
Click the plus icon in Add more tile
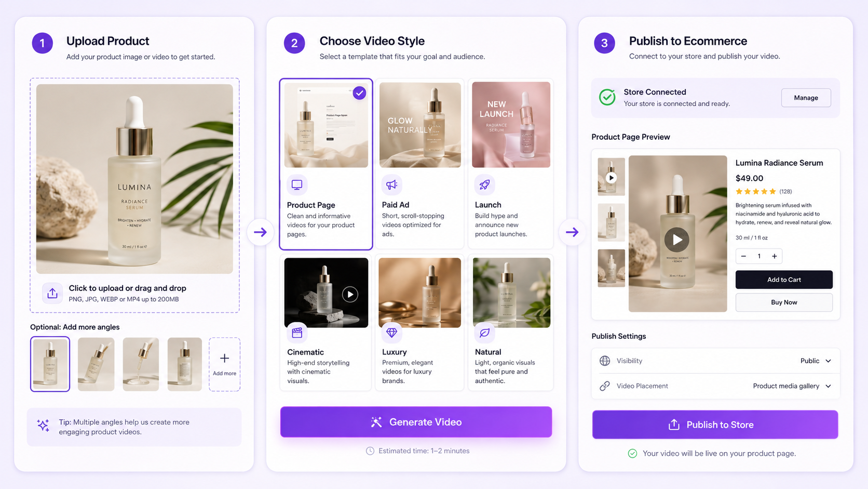click(224, 358)
